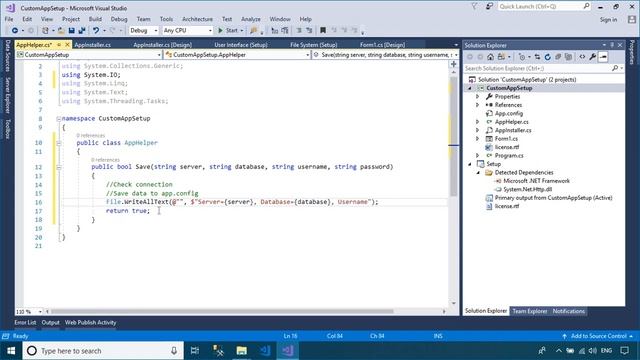This screenshot has height=360, width=640.
Task: Switch to the AppInstaller.cs tab
Action: [x=93, y=45]
